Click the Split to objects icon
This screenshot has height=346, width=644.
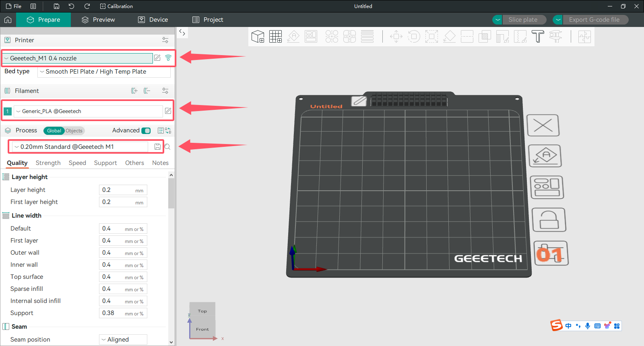pos(332,37)
